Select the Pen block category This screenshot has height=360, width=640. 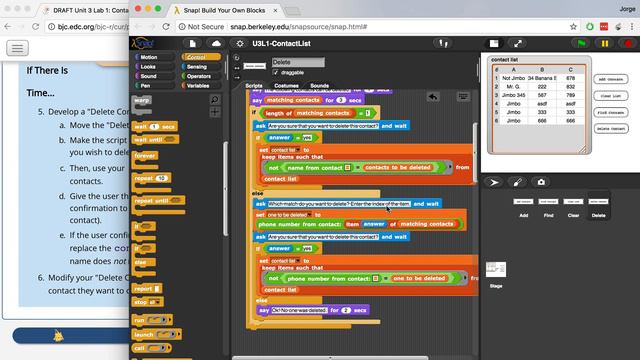point(156,86)
